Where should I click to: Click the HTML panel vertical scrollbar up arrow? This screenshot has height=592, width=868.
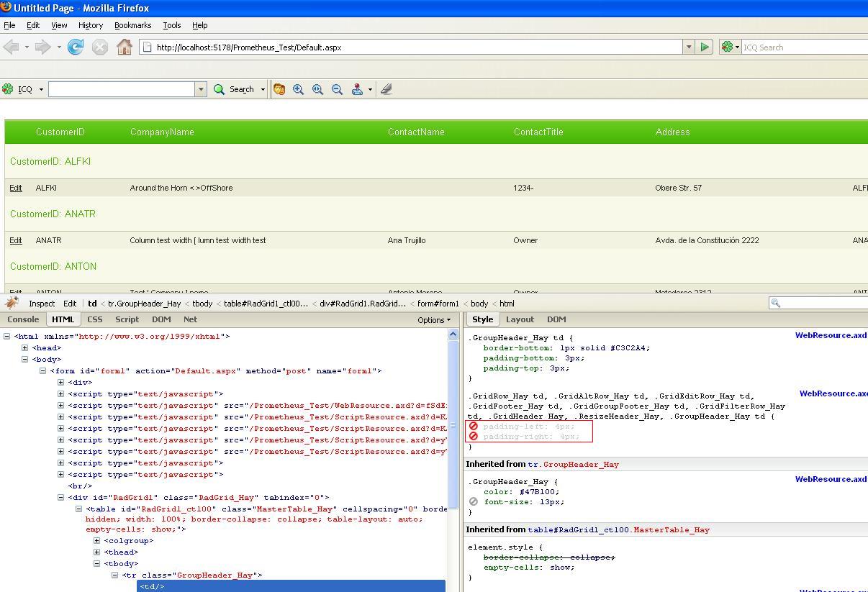[453, 334]
